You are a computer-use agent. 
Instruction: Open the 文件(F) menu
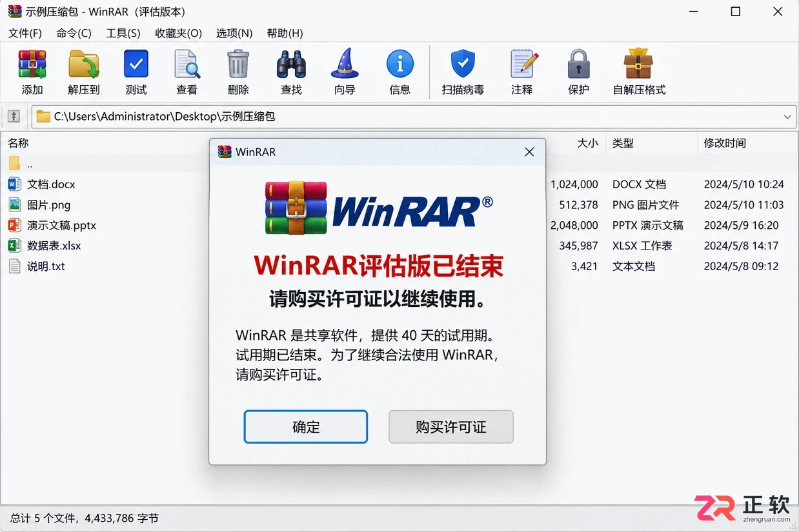point(25,33)
